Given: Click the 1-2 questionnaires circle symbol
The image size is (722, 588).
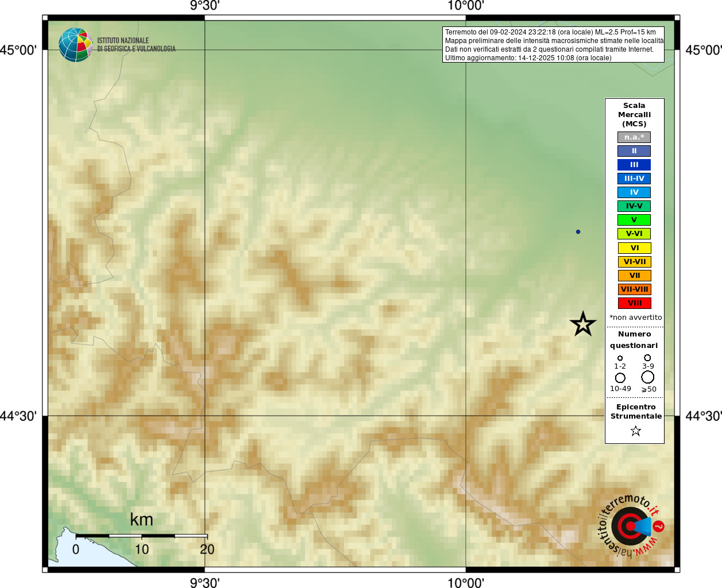Looking at the screenshot, I should tap(620, 358).
